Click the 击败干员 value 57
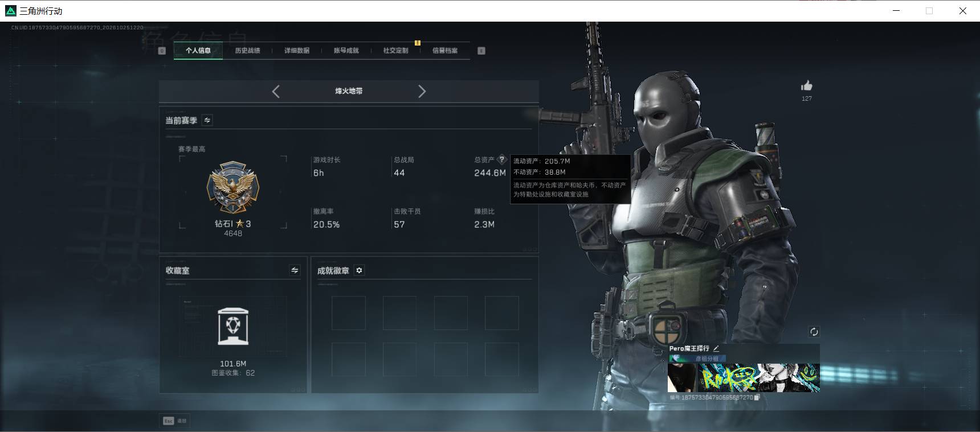980x432 pixels. click(x=399, y=224)
